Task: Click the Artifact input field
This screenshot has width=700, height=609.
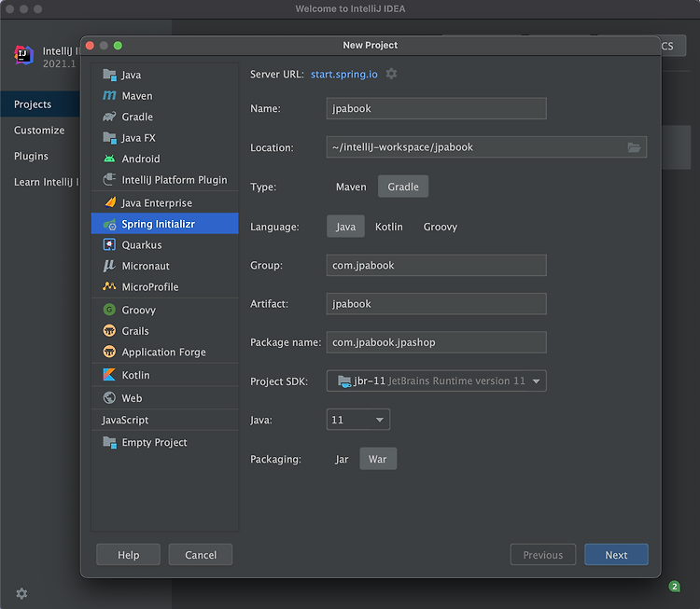Action: (x=436, y=303)
